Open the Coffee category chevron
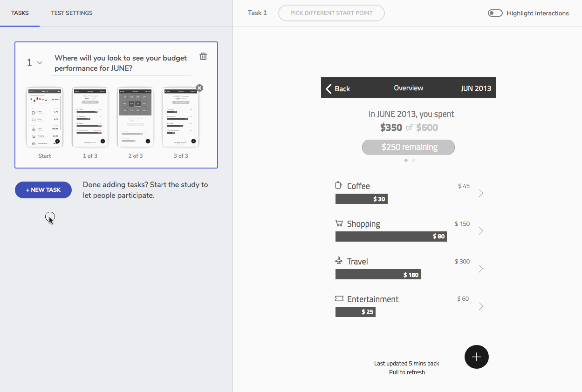The height and width of the screenshot is (392, 582). pos(481,193)
